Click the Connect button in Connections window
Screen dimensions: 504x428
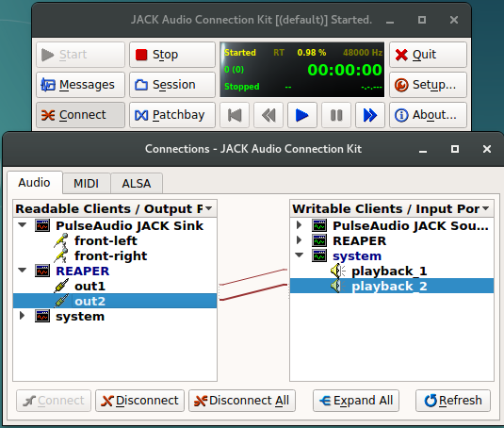54,401
